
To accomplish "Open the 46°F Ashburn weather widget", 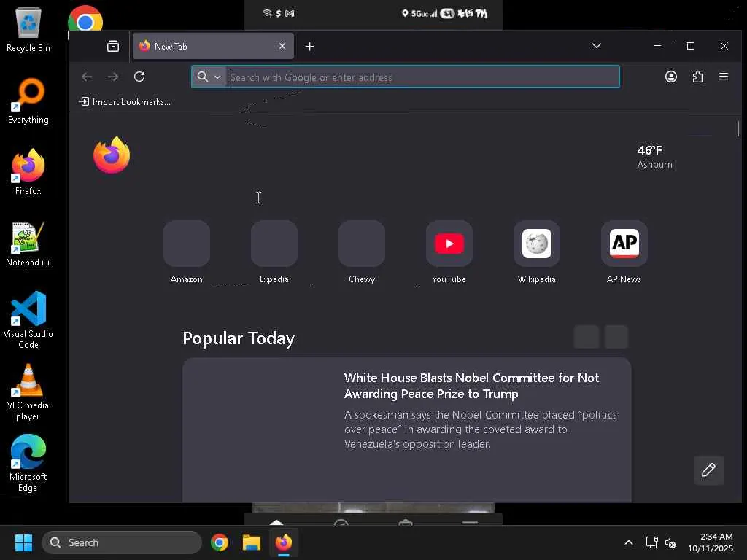I will 654,157.
